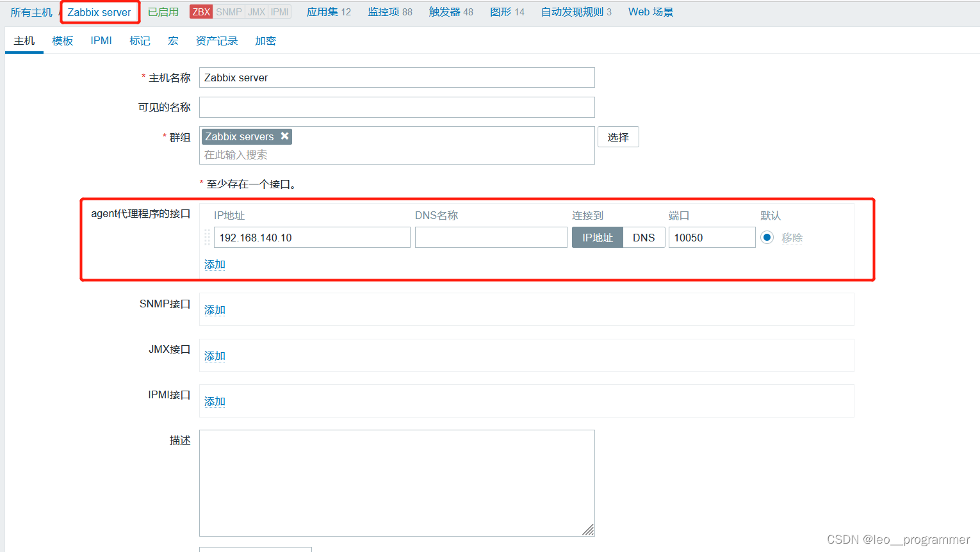Switch to the 加密 tab
Screen dimensions: 980x552
coord(265,41)
